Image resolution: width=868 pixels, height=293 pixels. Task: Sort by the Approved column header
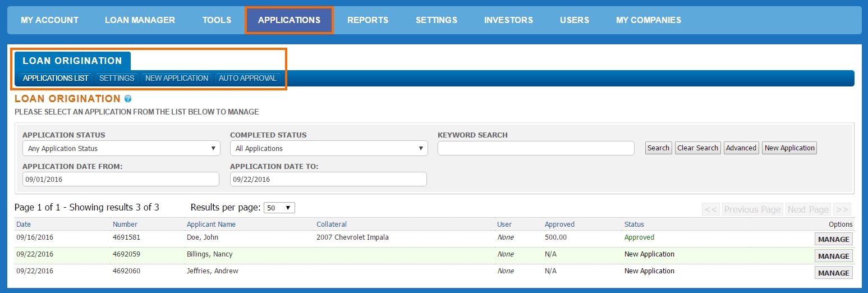tap(559, 225)
